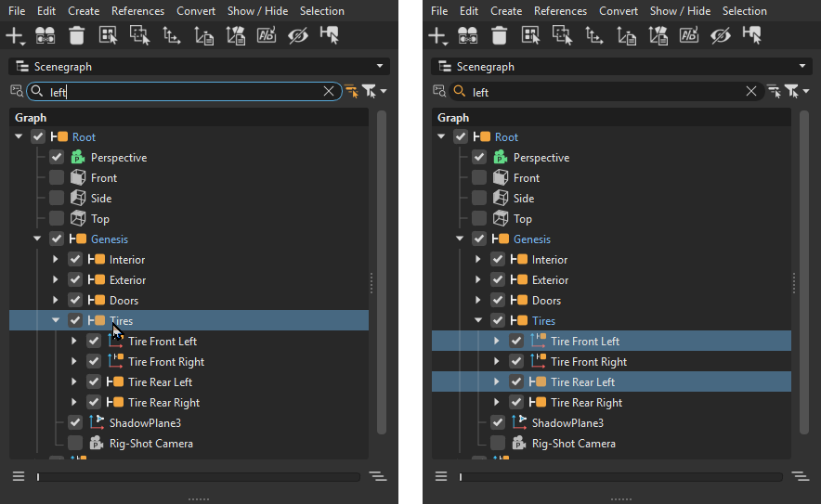Click the Create (plus) icon in right panel

[437, 35]
